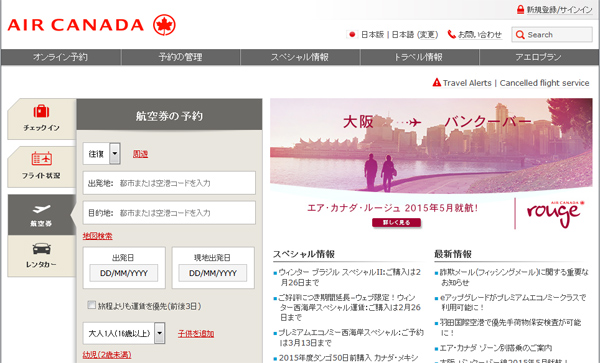Open ウィンター ブラジル スペシャルII news item
Viewport: 600px width, 363px height.
click(349, 277)
